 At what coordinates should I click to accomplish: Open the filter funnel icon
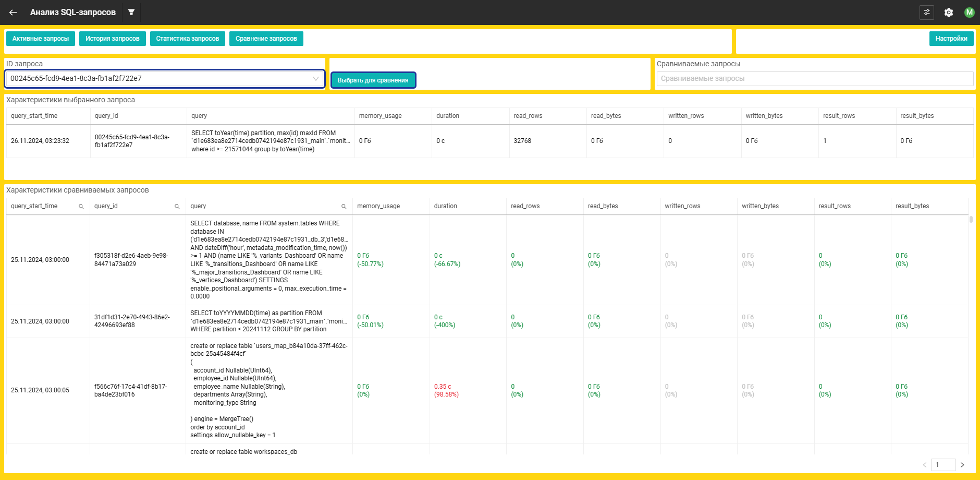coord(131,12)
